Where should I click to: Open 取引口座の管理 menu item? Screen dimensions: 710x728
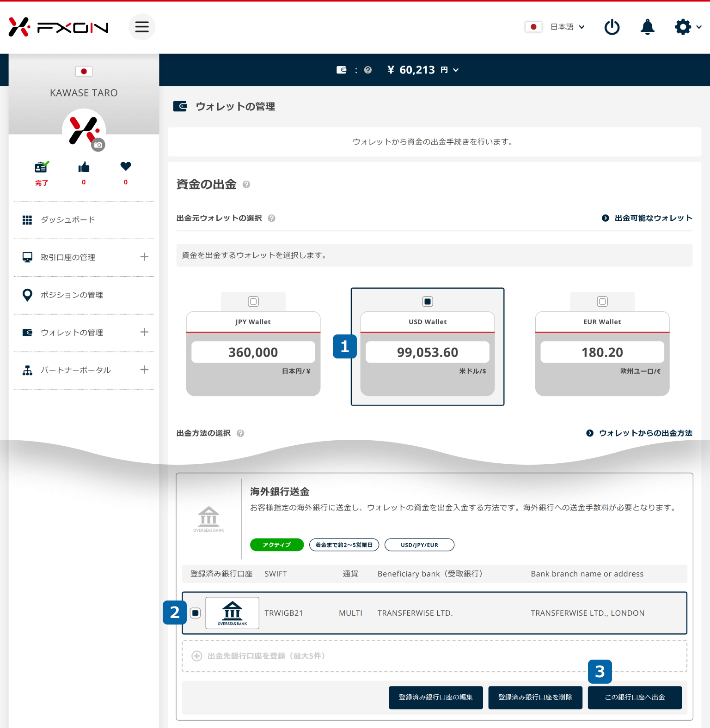click(68, 257)
